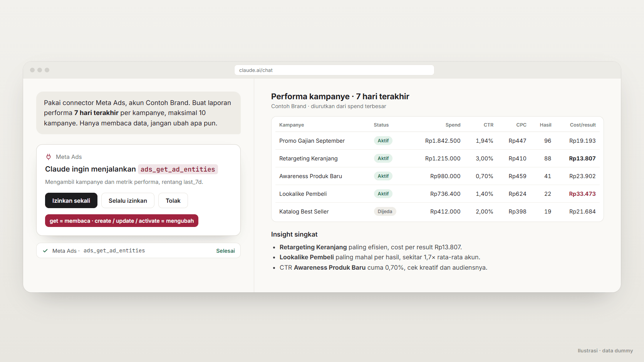This screenshot has height=362, width=644.
Task: Choose Selalu izinkan
Action: (128, 200)
